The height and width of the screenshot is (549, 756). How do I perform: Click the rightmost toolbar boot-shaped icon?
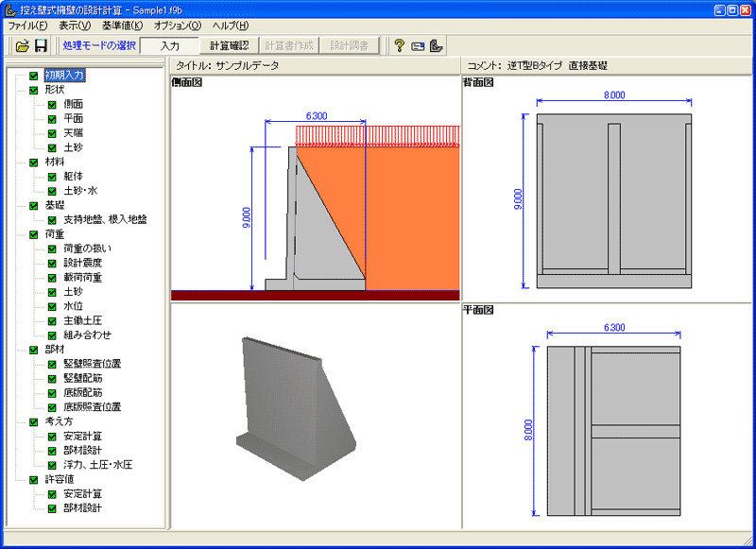(436, 45)
